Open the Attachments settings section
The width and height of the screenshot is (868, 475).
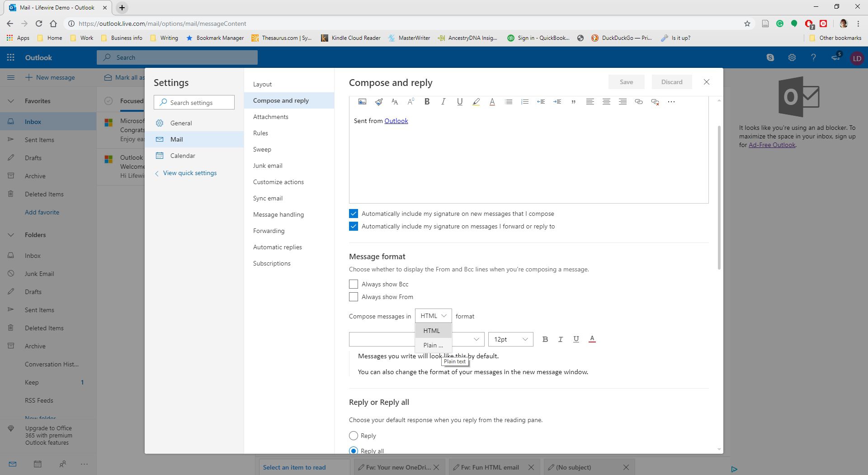289,117
